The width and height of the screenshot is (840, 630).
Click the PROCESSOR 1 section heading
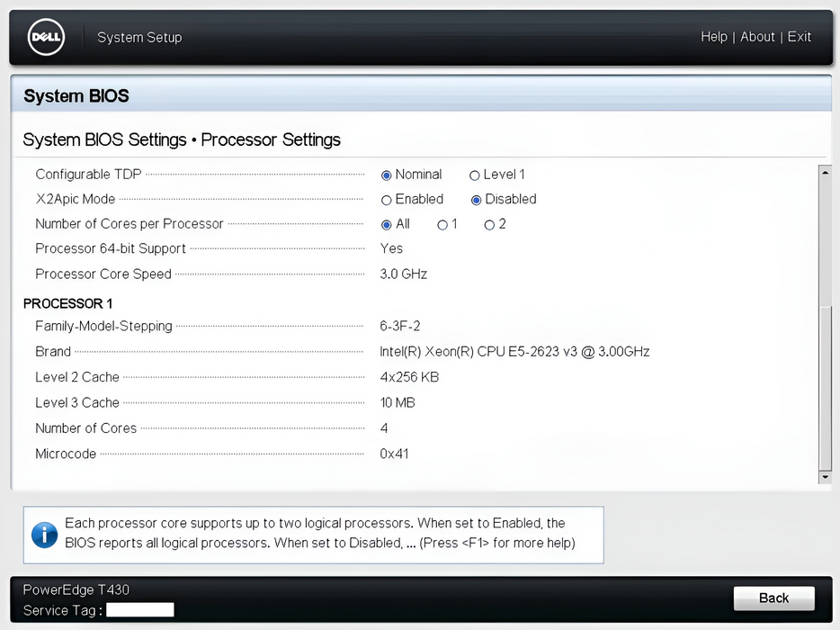pyautogui.click(x=68, y=303)
